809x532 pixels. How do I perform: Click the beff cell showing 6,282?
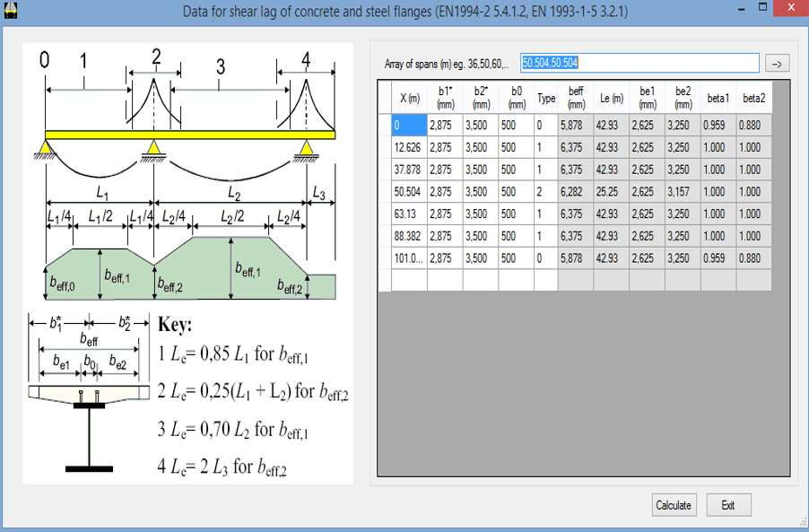pyautogui.click(x=576, y=192)
